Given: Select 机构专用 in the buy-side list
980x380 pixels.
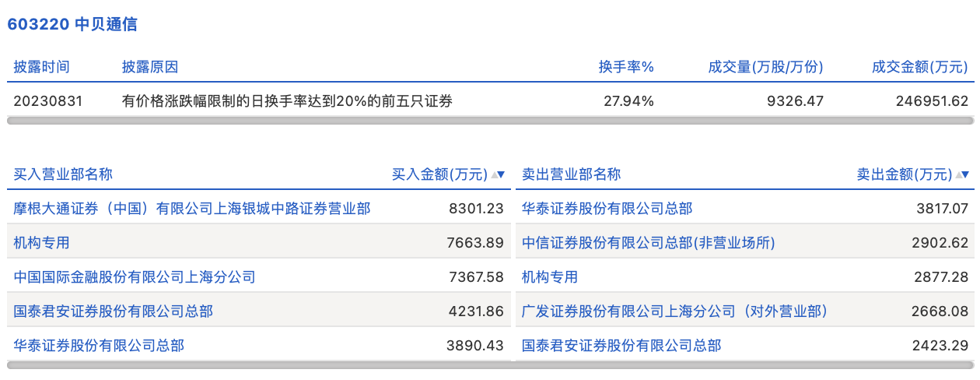Looking at the screenshot, I should pos(42,243).
